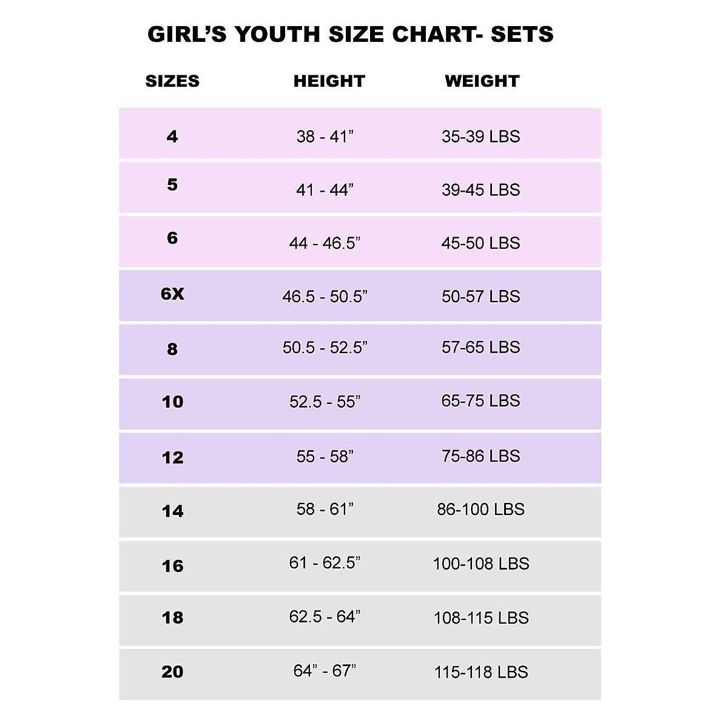The width and height of the screenshot is (728, 728).
Task: Select the size 14 row label
Action: tap(172, 511)
